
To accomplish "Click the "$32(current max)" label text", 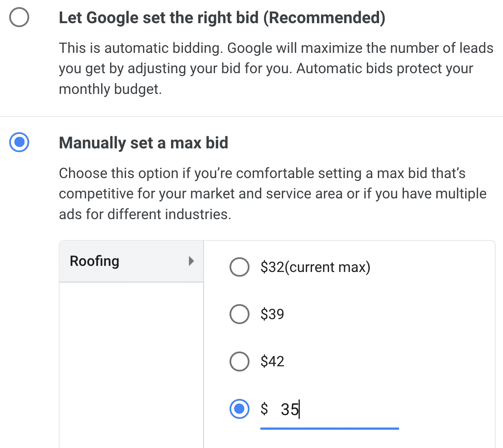I will tap(315, 267).
